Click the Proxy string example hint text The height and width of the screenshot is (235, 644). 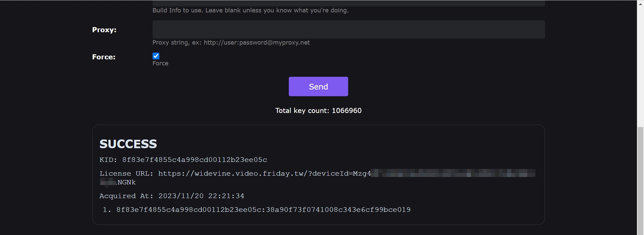coord(231,43)
